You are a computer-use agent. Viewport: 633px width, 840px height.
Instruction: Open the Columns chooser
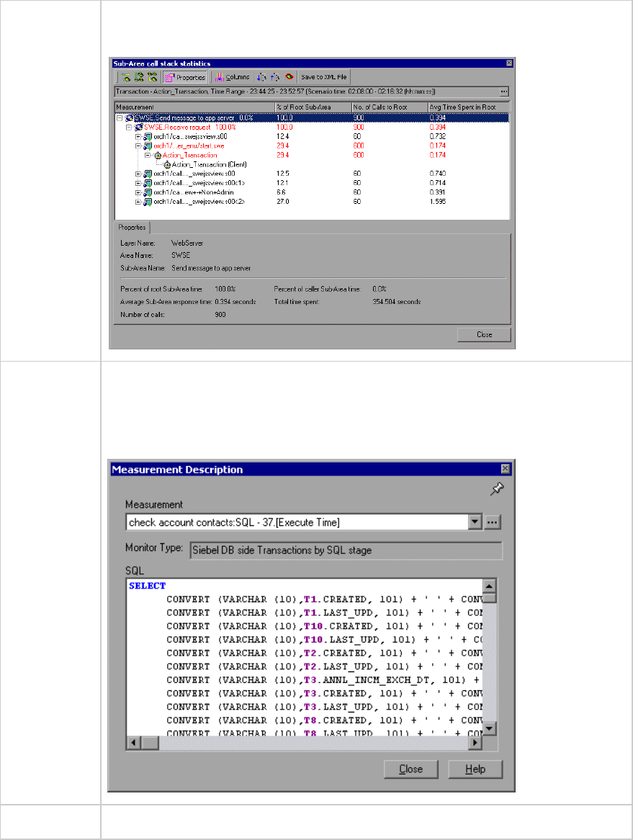coord(233,77)
